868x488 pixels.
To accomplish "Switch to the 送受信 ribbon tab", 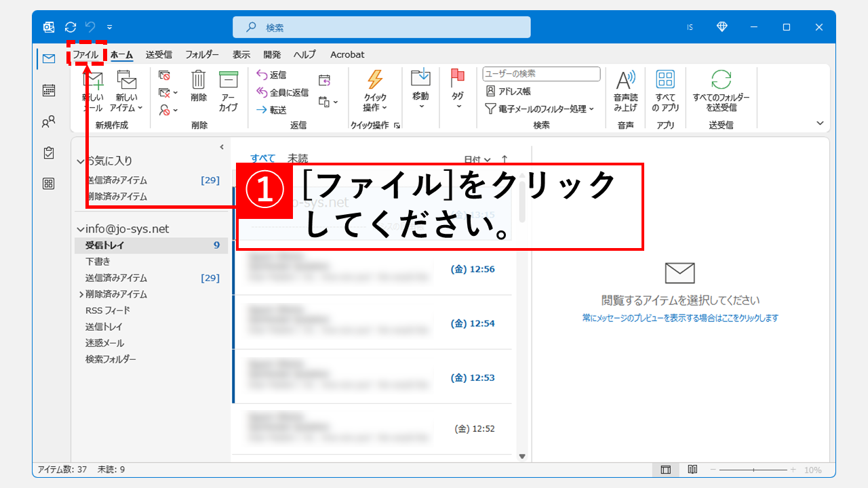I will click(x=159, y=54).
